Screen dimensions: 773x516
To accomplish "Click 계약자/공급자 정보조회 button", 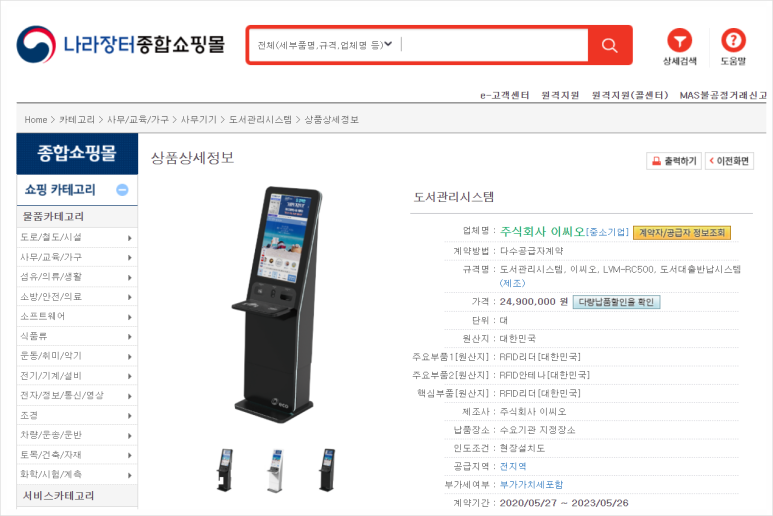I will [x=682, y=233].
